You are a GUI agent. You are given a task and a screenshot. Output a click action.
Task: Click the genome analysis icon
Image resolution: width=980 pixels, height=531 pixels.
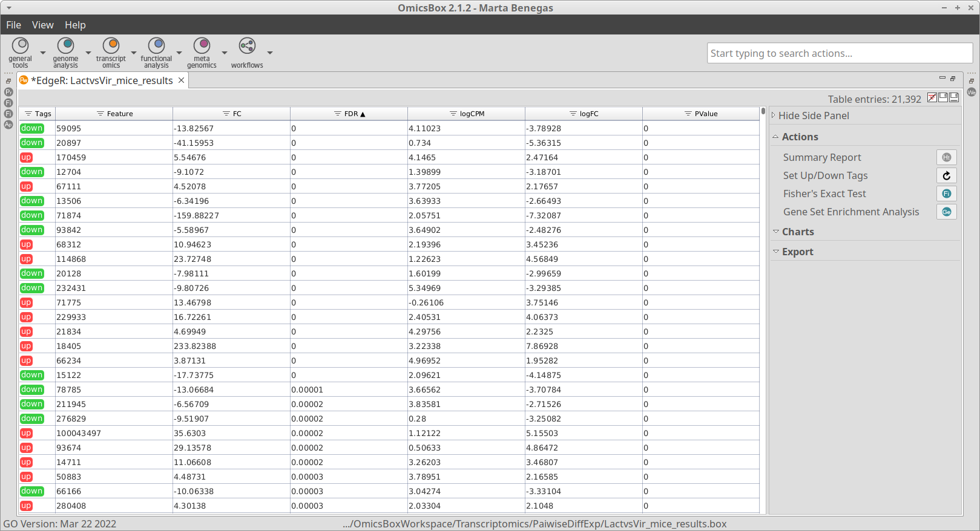click(65, 46)
